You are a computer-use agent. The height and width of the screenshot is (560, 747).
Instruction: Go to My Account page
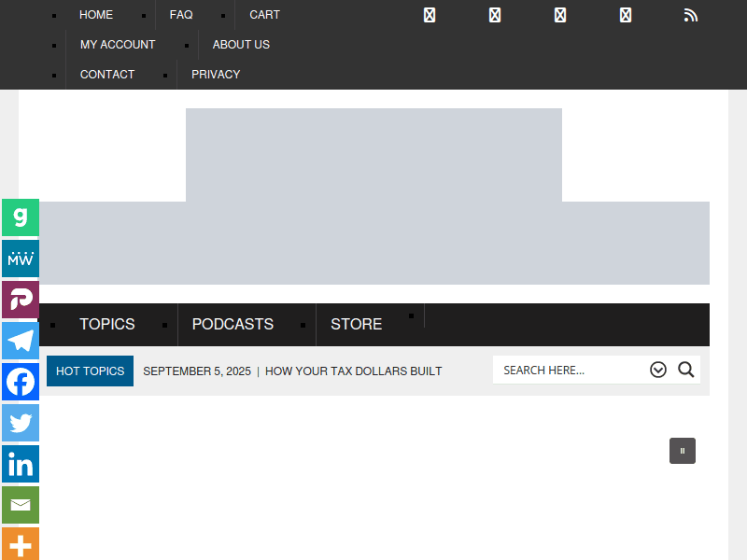pos(118,45)
